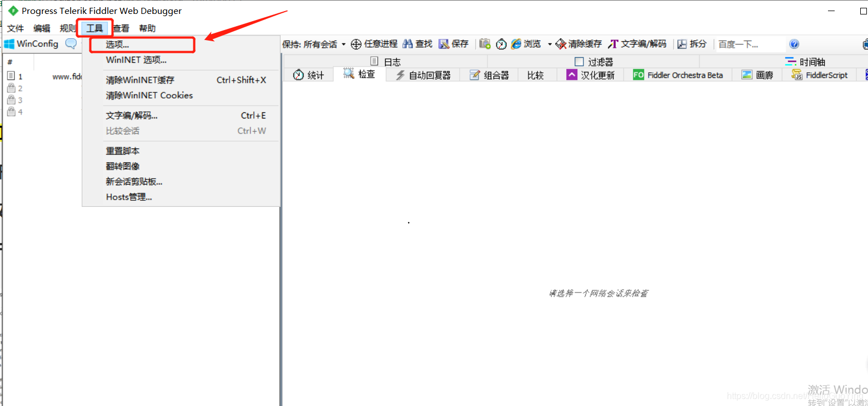Click the 保存 save icon
Screen dimensions: 868x406
coord(443,44)
